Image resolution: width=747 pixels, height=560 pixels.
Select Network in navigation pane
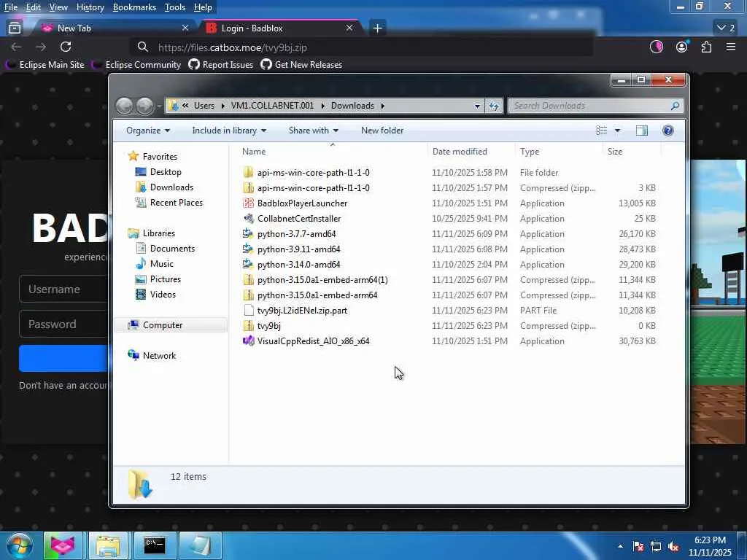point(152,356)
